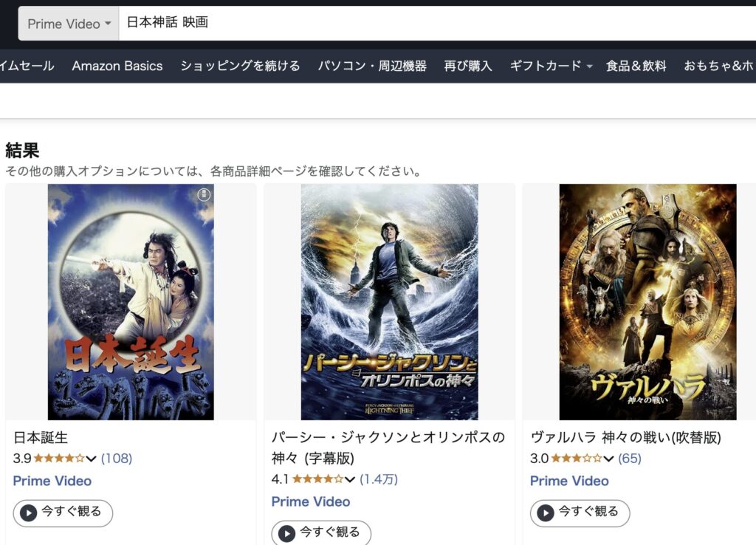Click play icon under ヴァルハラ listing

point(546,513)
